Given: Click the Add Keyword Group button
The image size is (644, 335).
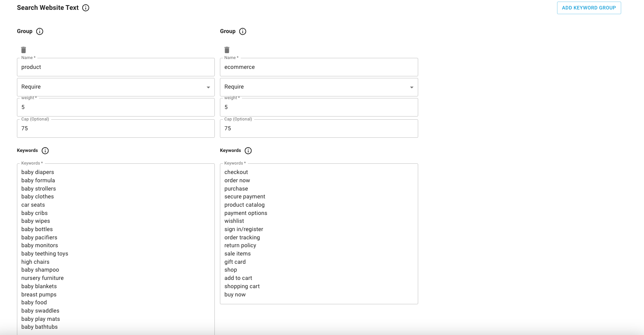Looking at the screenshot, I should click(589, 8).
